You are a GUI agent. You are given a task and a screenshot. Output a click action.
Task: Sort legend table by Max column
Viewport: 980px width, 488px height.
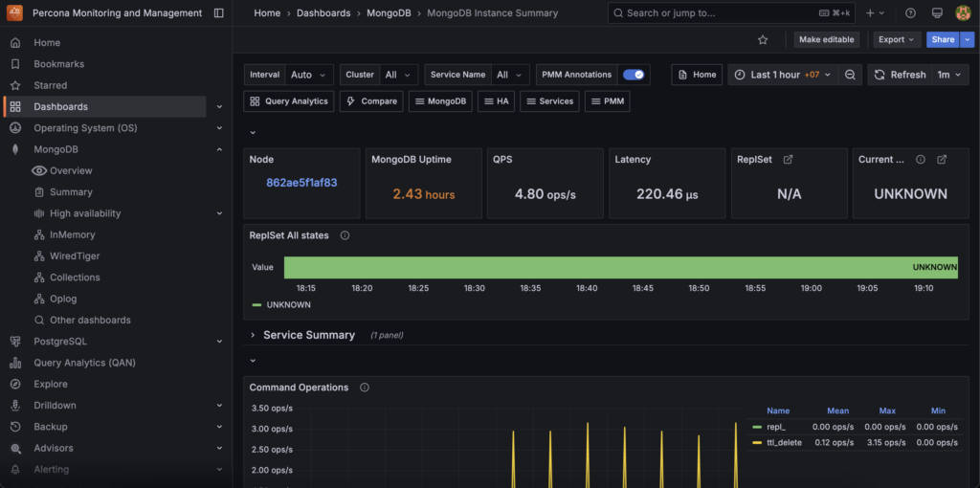point(887,411)
